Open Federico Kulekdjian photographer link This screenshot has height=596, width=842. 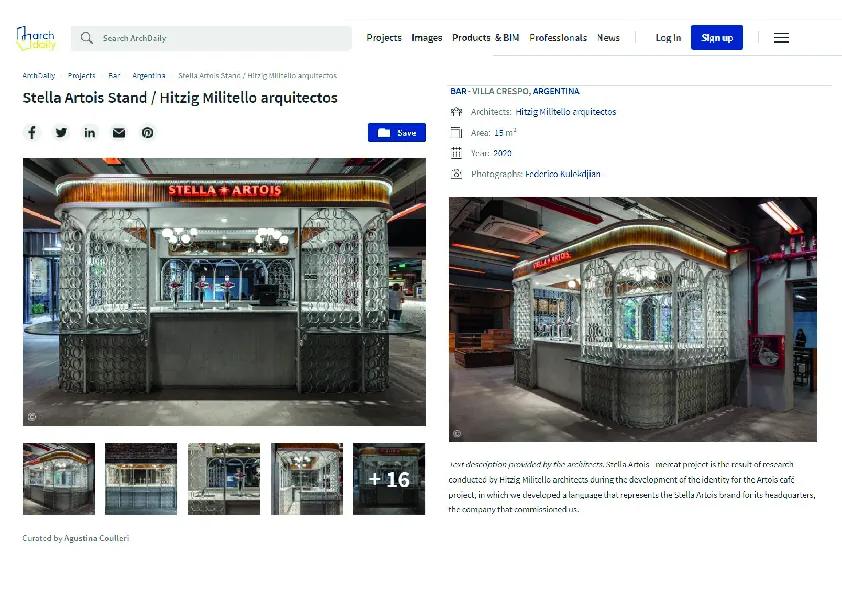click(563, 174)
